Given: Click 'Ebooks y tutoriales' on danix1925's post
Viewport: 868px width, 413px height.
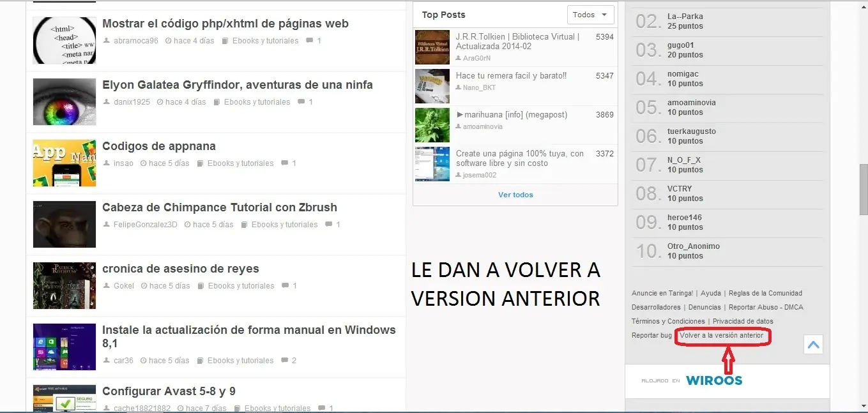Looking at the screenshot, I should point(257,102).
